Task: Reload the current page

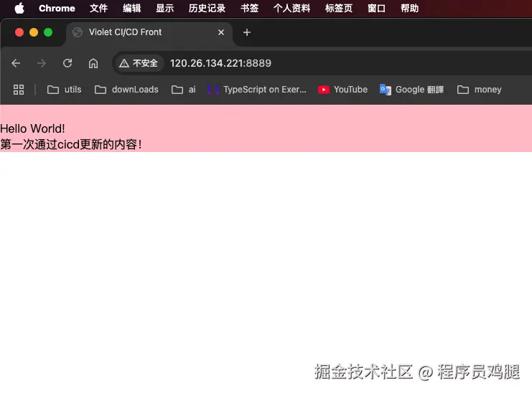Action: pos(67,63)
